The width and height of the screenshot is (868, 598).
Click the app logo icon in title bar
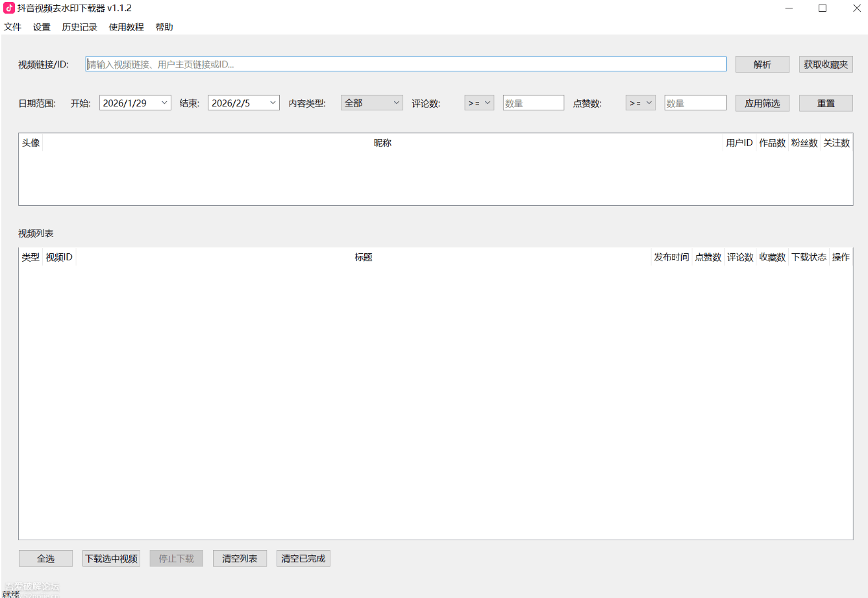(9, 8)
